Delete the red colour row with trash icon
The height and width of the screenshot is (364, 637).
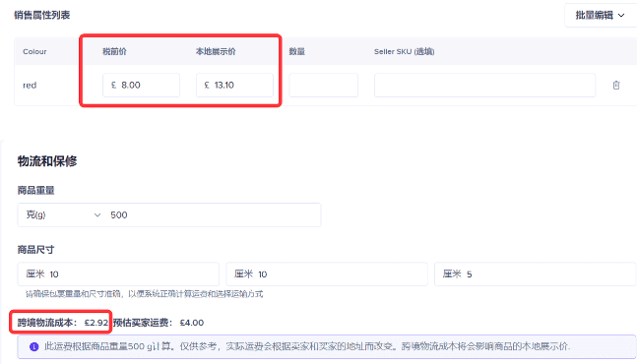(x=616, y=86)
